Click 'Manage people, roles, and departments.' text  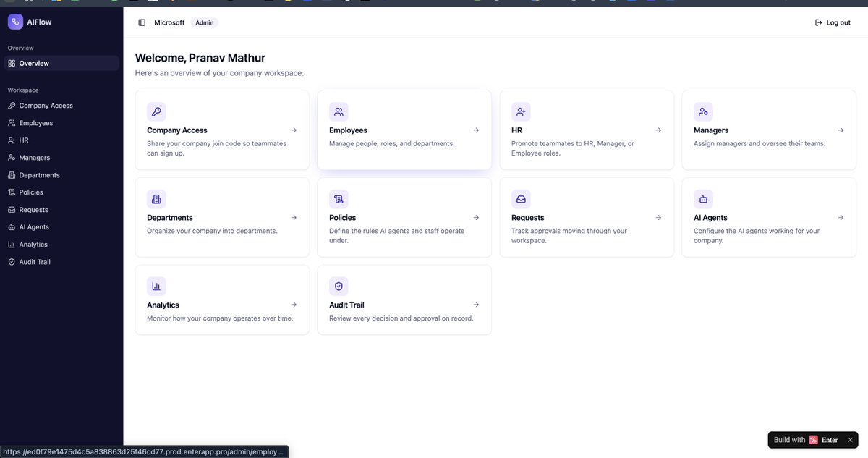tap(392, 143)
